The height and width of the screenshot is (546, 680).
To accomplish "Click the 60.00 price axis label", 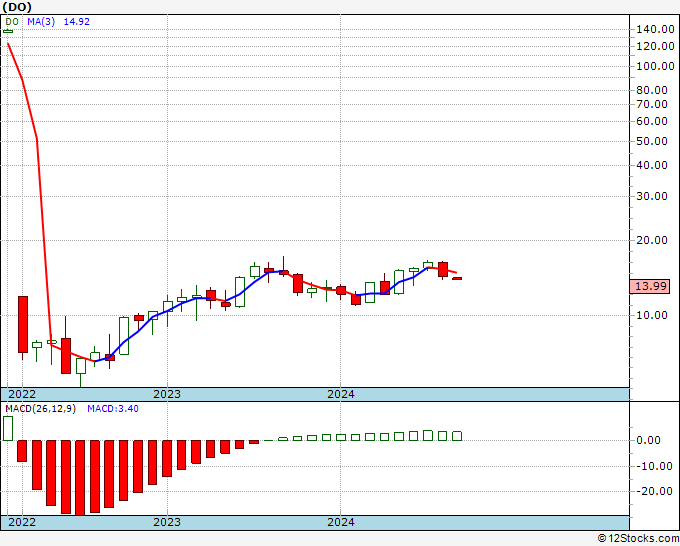I will click(x=652, y=121).
